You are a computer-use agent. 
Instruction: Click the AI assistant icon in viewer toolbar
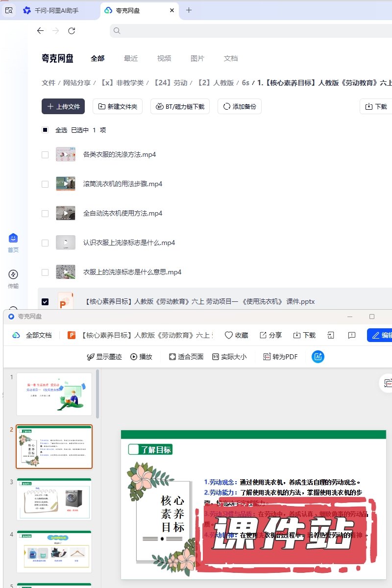[x=318, y=357]
